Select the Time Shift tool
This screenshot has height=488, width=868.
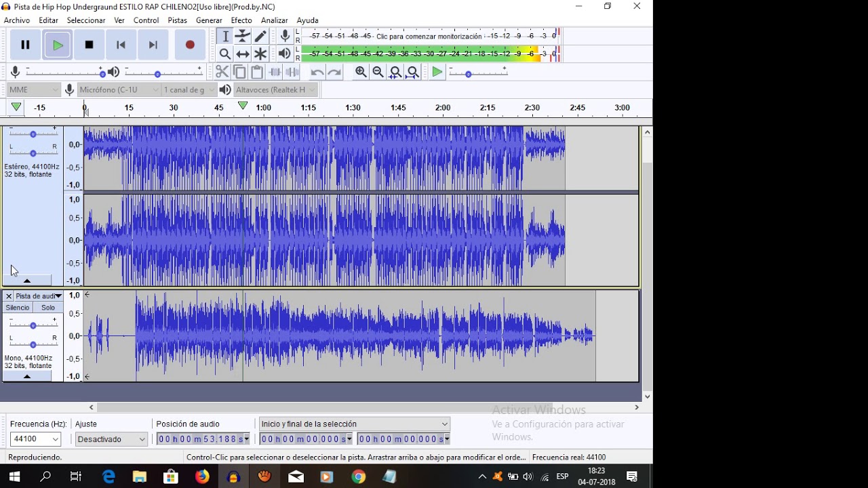(x=243, y=54)
